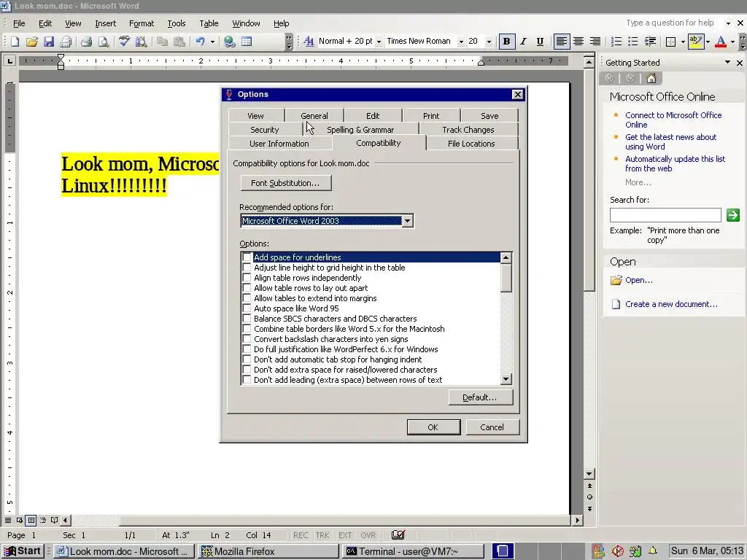Viewport: 747px width, 560px height.
Task: Open the Format menu
Action: 142,23
